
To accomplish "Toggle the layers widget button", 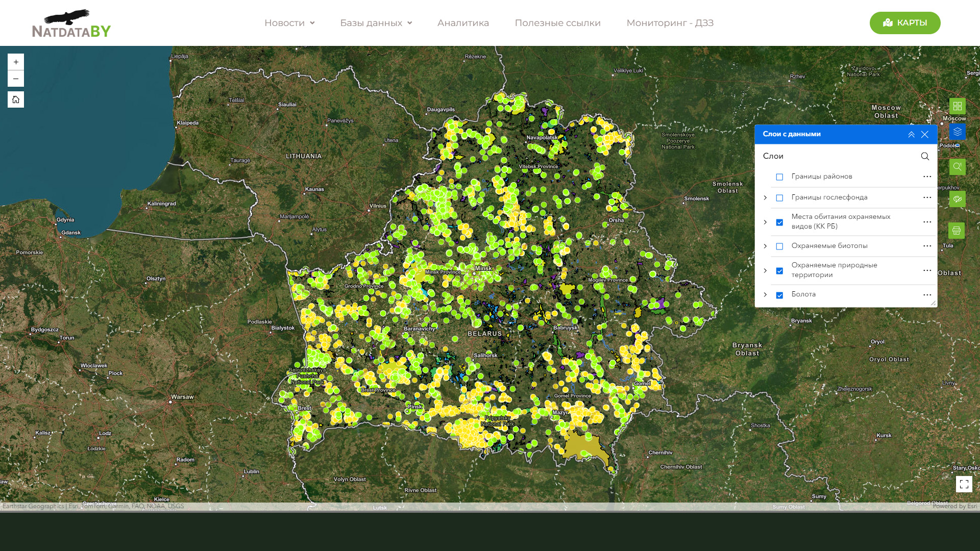I will 957,132.
